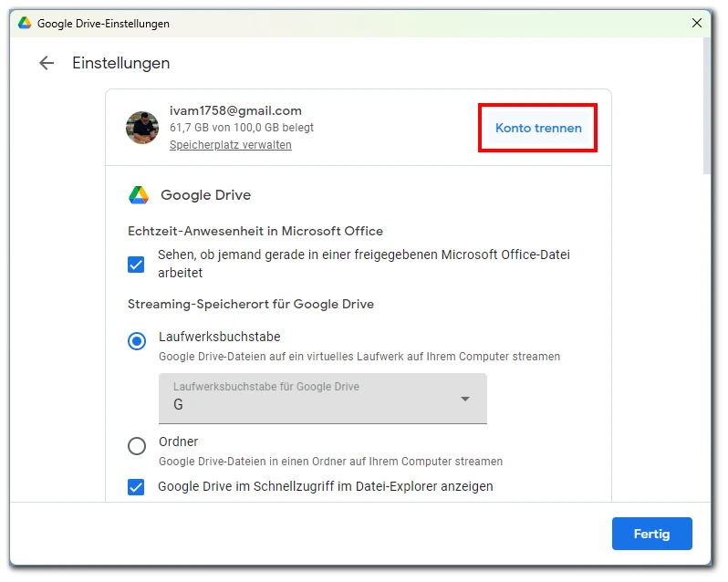
Task: Click the virtual drive streaming description text
Action: pyautogui.click(x=359, y=357)
